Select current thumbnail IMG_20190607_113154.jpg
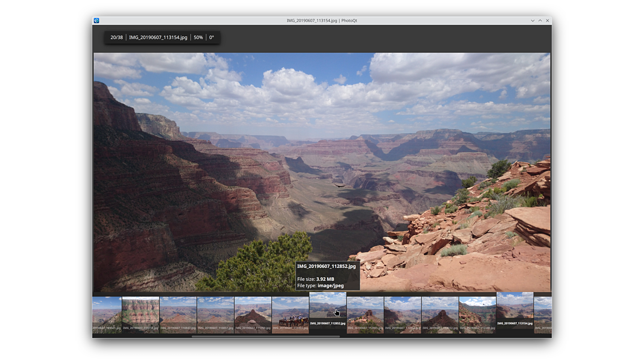Viewport: 644px width, 362px height. (x=515, y=309)
